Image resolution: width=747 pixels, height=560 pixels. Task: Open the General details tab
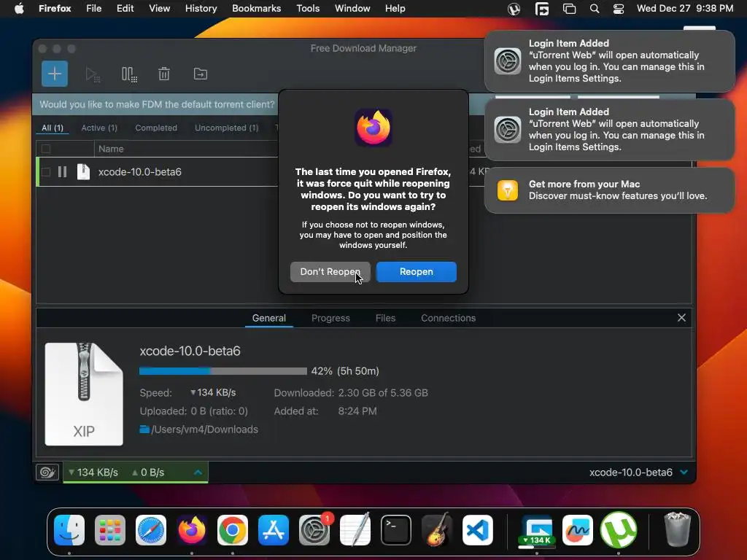(x=268, y=318)
